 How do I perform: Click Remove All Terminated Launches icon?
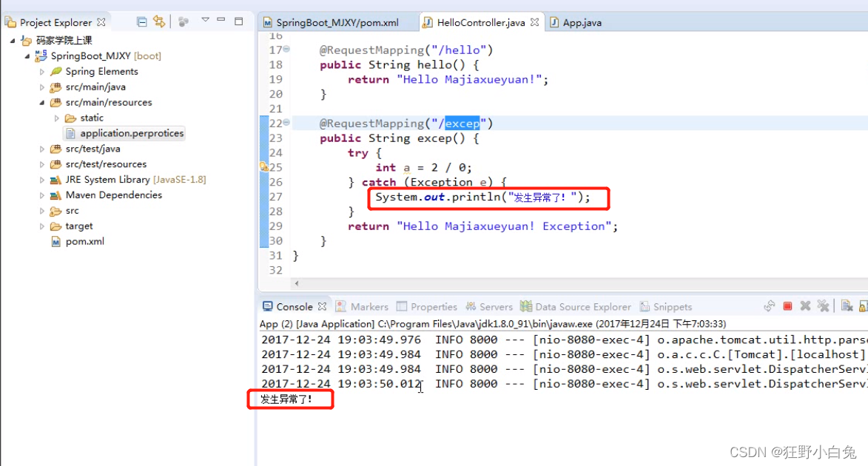823,306
